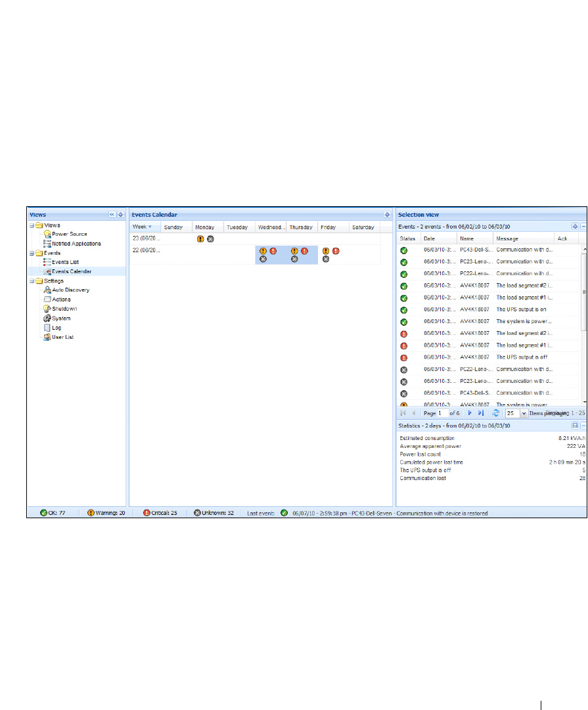Viewport: 588px width, 710px height.
Task: Open Notified Applications view
Action: [76, 244]
